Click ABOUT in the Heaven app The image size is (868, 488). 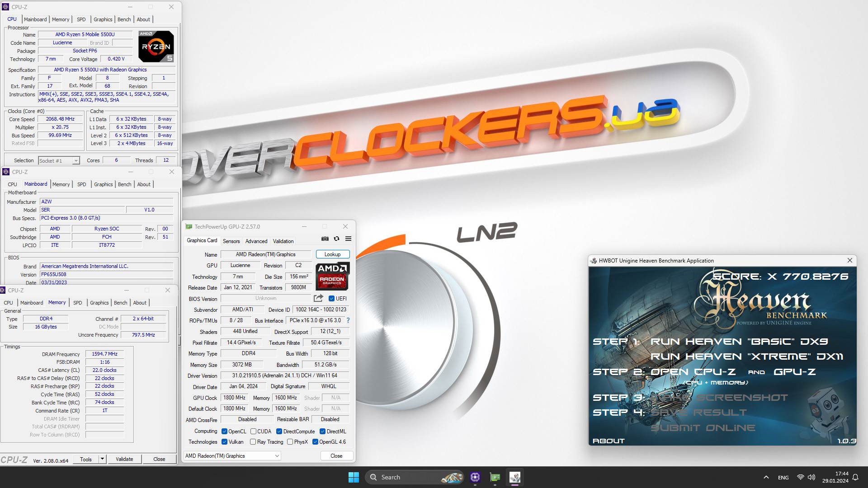coord(609,441)
